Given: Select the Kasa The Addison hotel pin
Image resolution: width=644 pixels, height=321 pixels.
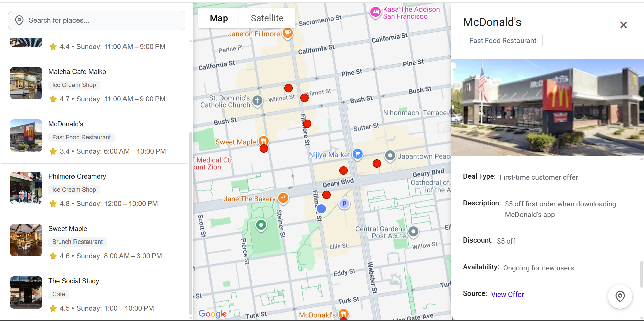Looking at the screenshot, I should 375,13.
